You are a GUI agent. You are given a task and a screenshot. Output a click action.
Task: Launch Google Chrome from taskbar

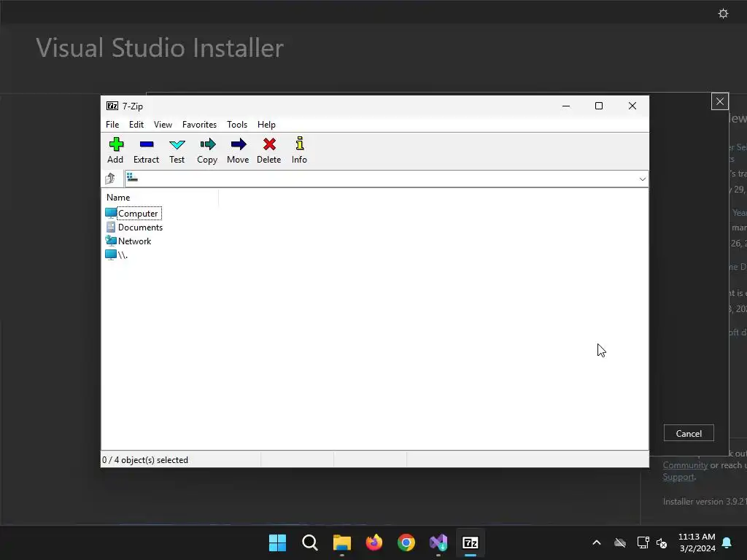[406, 542]
